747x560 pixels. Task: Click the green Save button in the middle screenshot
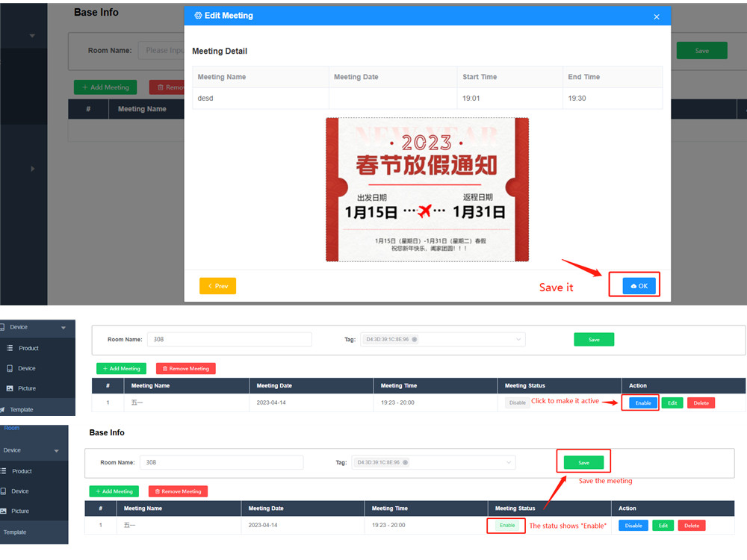tap(594, 339)
